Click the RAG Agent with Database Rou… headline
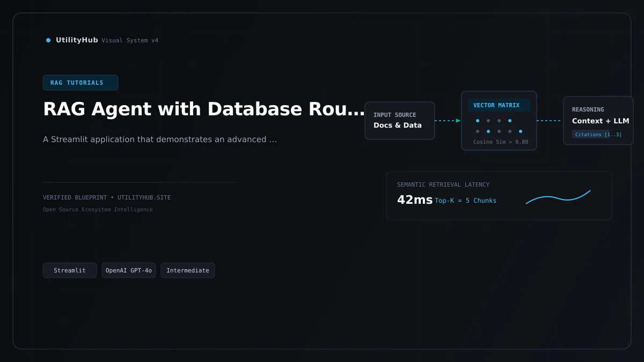Screen dimensions: 644x362 coord(204,109)
